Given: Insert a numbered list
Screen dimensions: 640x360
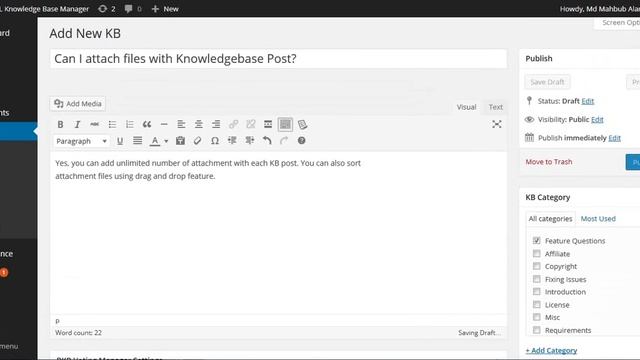Looking at the screenshot, I should pyautogui.click(x=129, y=124).
